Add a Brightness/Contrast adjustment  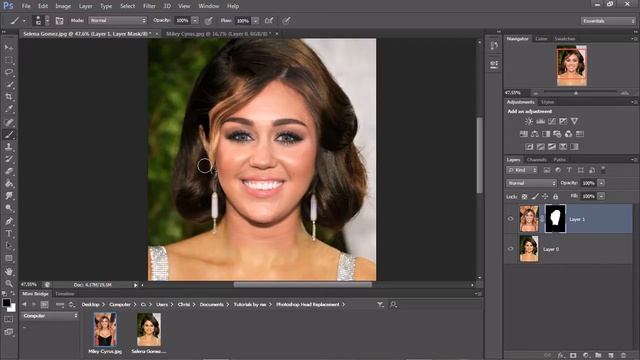tap(529, 121)
